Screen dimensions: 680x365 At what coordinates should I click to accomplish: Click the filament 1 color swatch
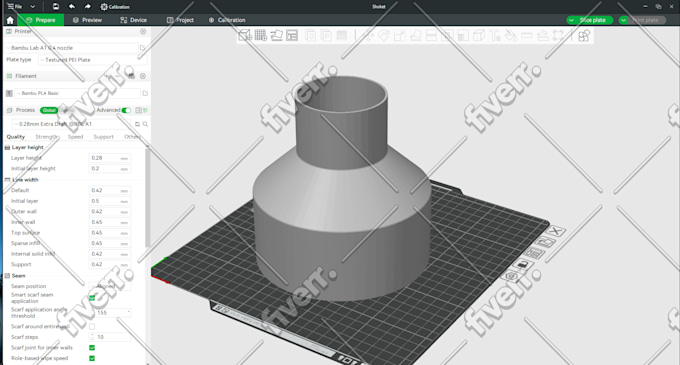click(9, 93)
